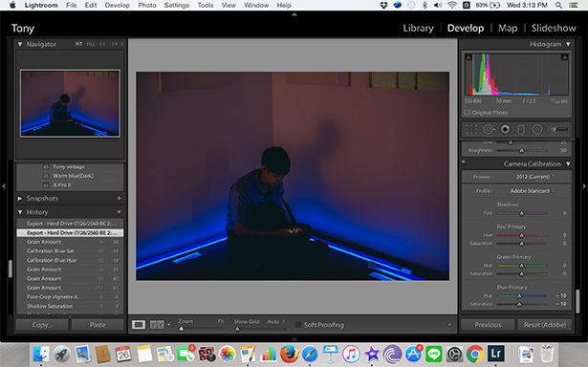Select the Graduated Filter tool
This screenshot has width=588, height=367.
pyautogui.click(x=521, y=129)
